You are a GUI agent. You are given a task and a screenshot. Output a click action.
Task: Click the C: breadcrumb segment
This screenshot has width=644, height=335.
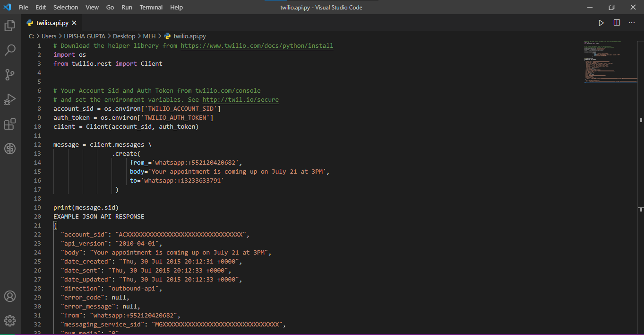click(x=31, y=36)
